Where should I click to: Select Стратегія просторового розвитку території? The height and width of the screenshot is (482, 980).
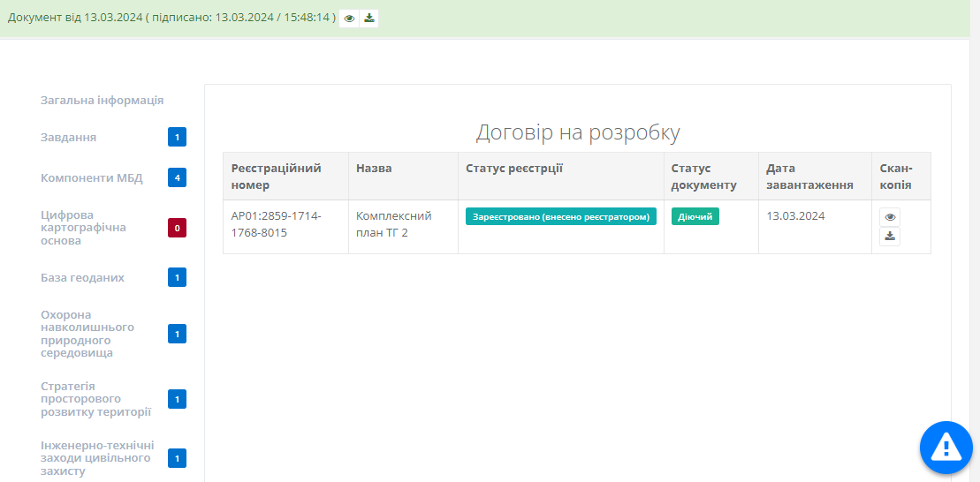(x=95, y=399)
